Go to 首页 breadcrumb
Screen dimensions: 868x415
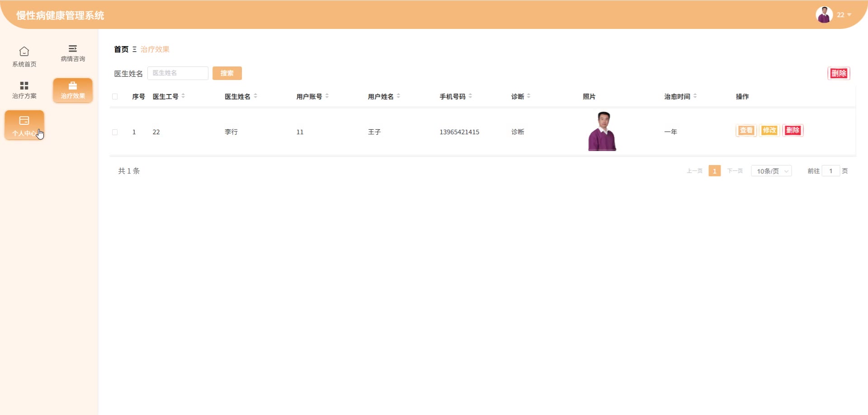click(121, 49)
